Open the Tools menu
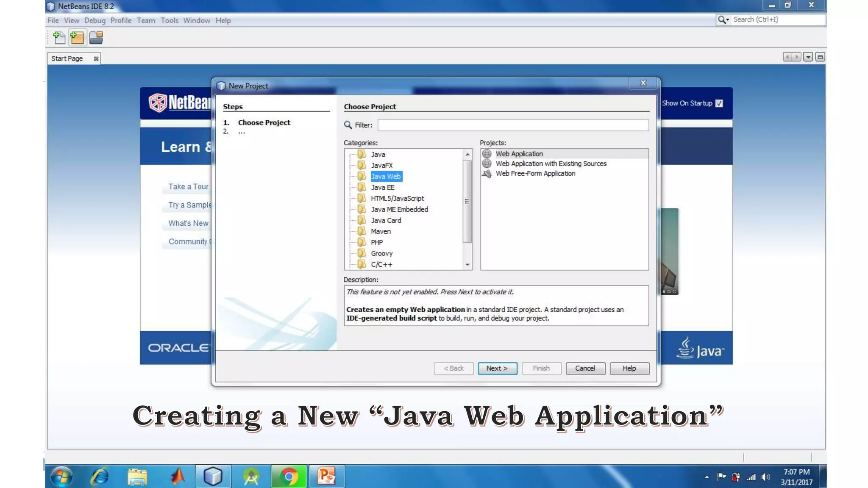The width and height of the screenshot is (868, 488). coord(169,20)
